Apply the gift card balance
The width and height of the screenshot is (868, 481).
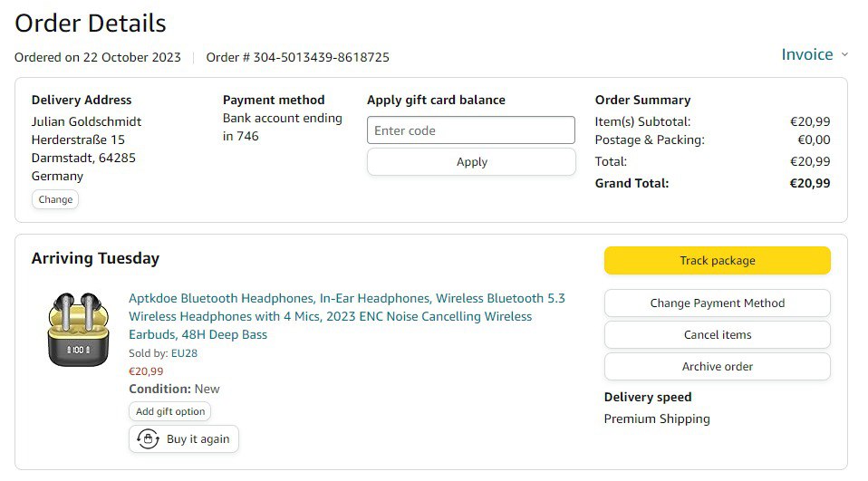471,162
